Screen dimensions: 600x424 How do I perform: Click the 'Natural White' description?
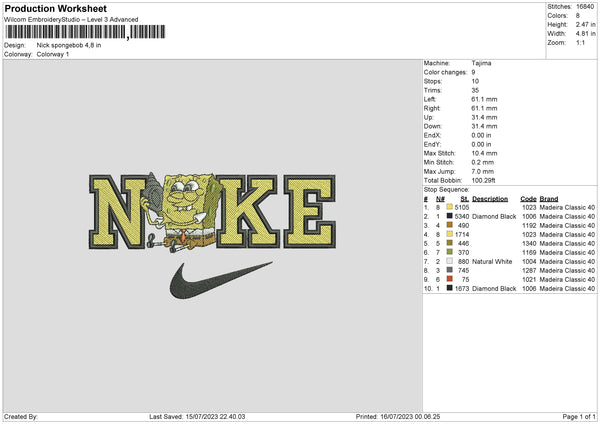coord(492,261)
